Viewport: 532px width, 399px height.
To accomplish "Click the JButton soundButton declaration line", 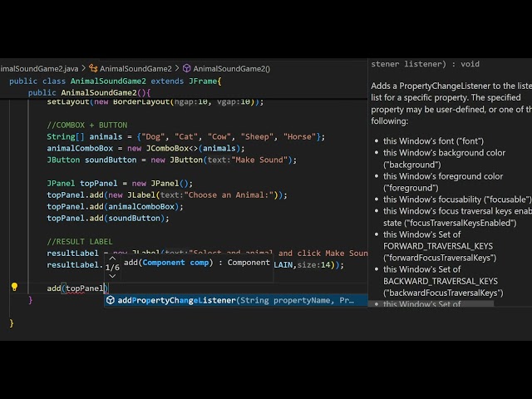I will pyautogui.click(x=171, y=160).
